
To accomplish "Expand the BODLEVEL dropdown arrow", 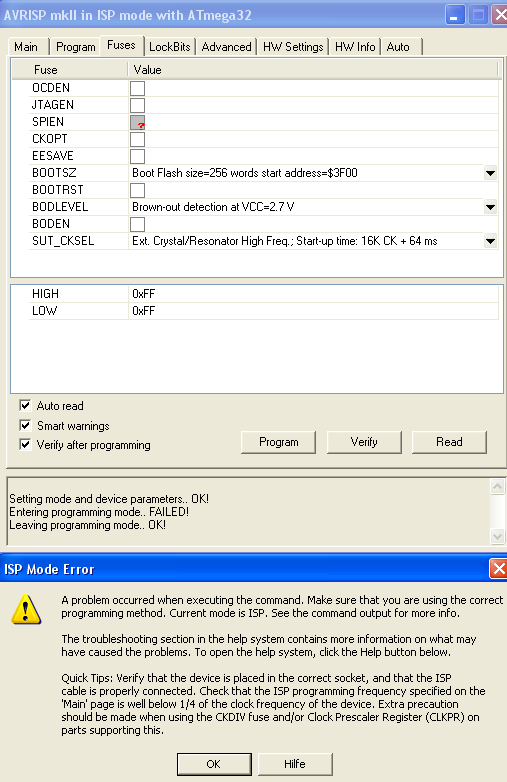I will coord(491,207).
